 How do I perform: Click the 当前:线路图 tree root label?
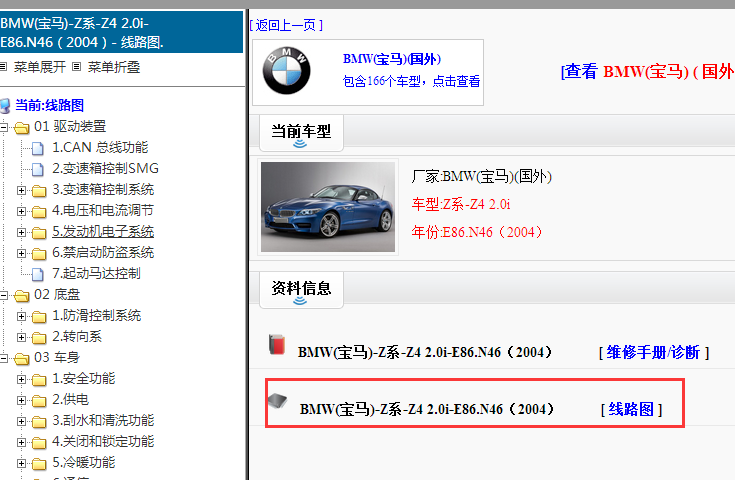[x=49, y=105]
